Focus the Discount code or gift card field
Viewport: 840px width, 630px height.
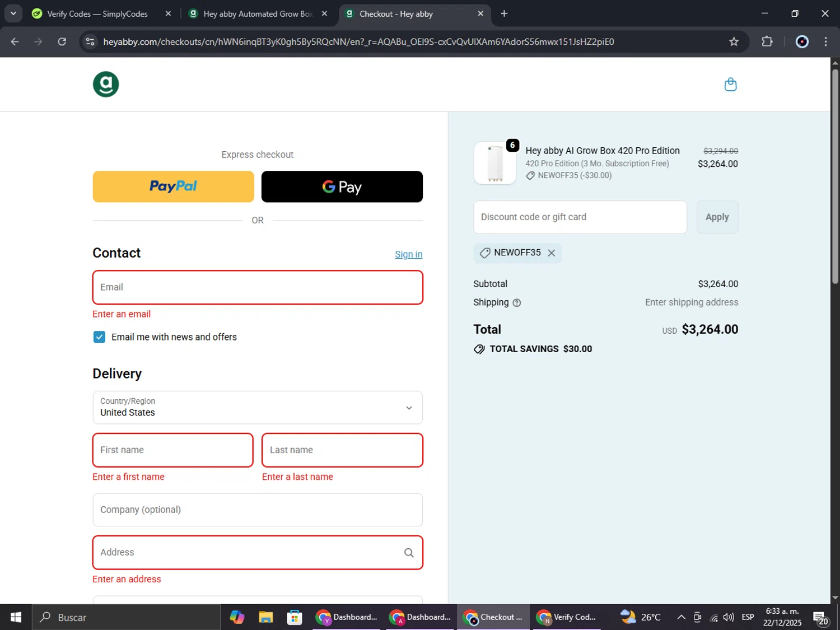point(580,217)
